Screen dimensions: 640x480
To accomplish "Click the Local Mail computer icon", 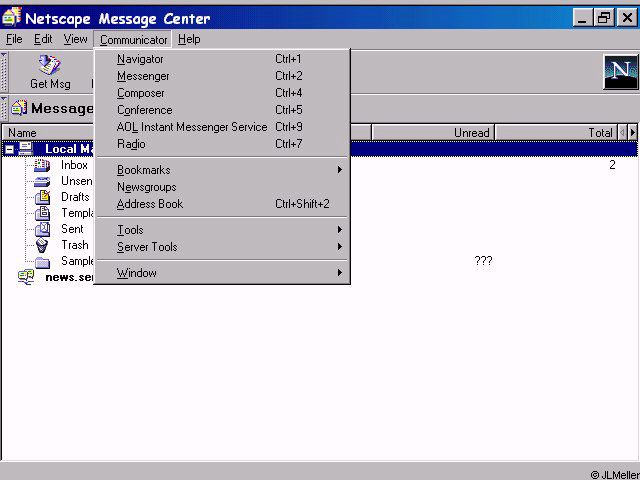I will (26, 149).
